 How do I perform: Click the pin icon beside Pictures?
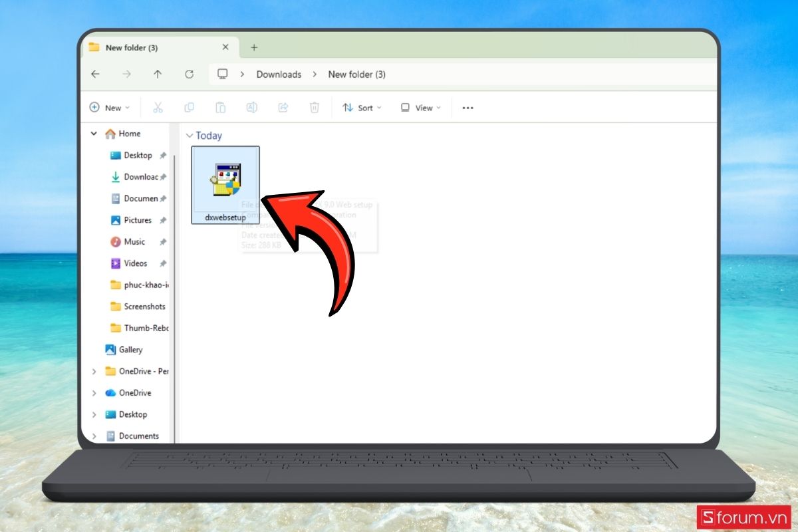click(163, 220)
